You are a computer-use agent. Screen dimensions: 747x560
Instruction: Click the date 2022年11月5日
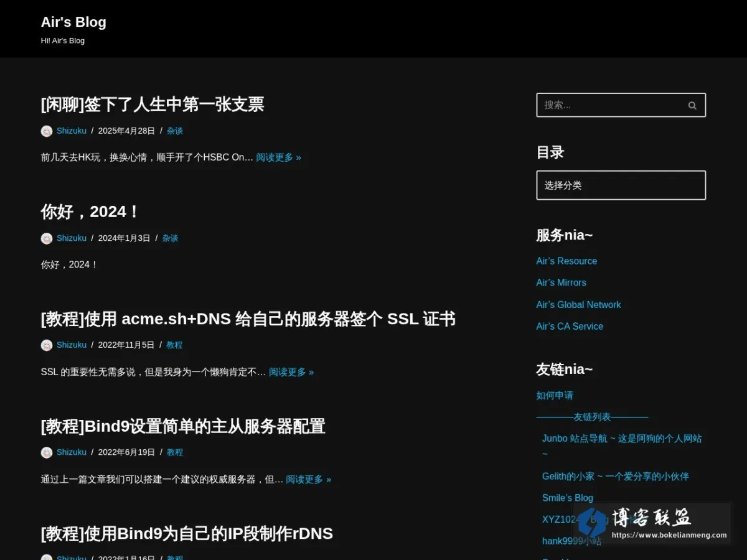[x=126, y=345]
